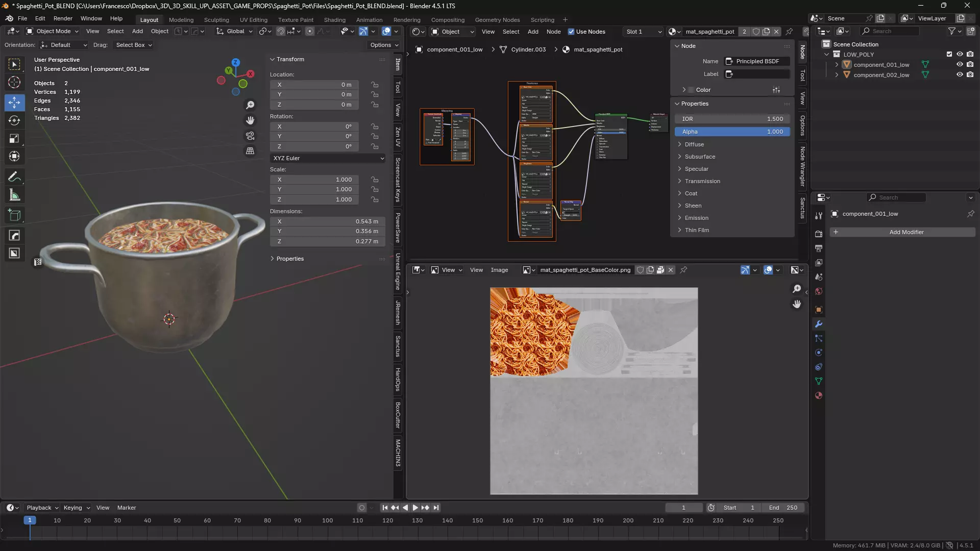Expand the Diffuse properties section
Screen dimensions: 980x551
pyautogui.click(x=694, y=144)
